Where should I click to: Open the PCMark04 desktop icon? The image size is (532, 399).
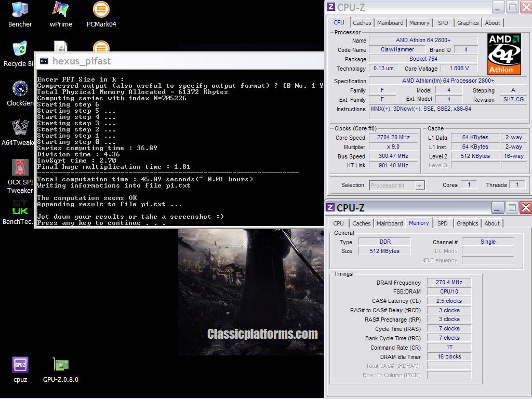(101, 15)
